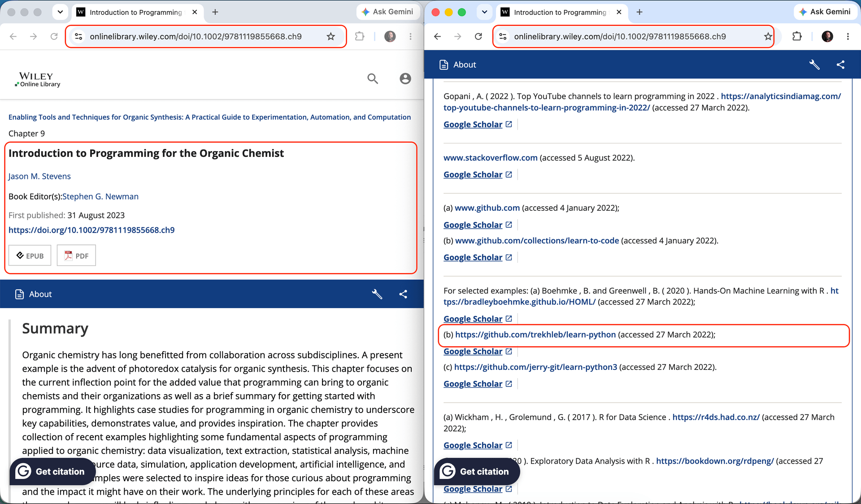The width and height of the screenshot is (861, 504).
Task: Click Ask Gemini in the left window
Action: (x=387, y=12)
